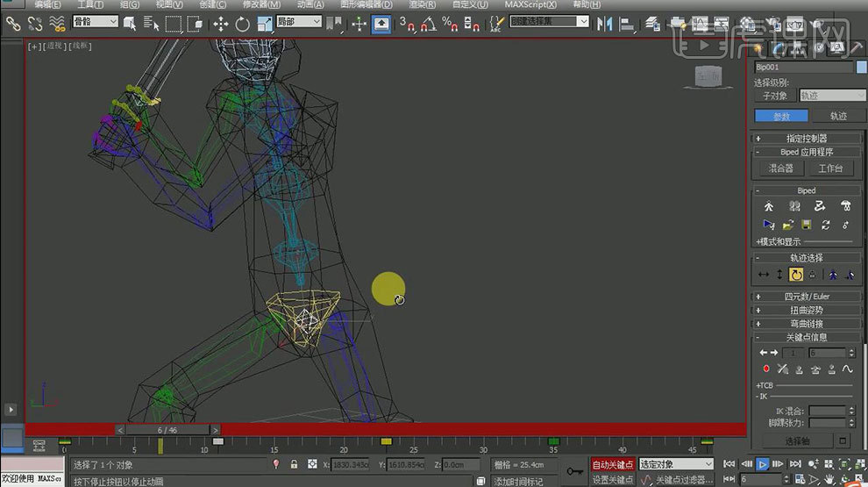The image size is (868, 487).
Task: Open the selection filter dropdown (骨骼)
Action: pos(96,22)
